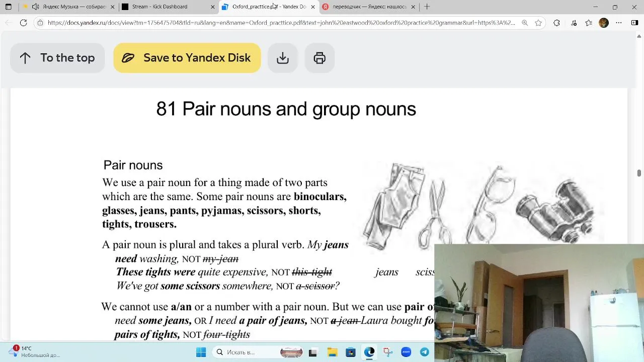
Task: Click Save to Yandex Disk button
Action: 187,58
